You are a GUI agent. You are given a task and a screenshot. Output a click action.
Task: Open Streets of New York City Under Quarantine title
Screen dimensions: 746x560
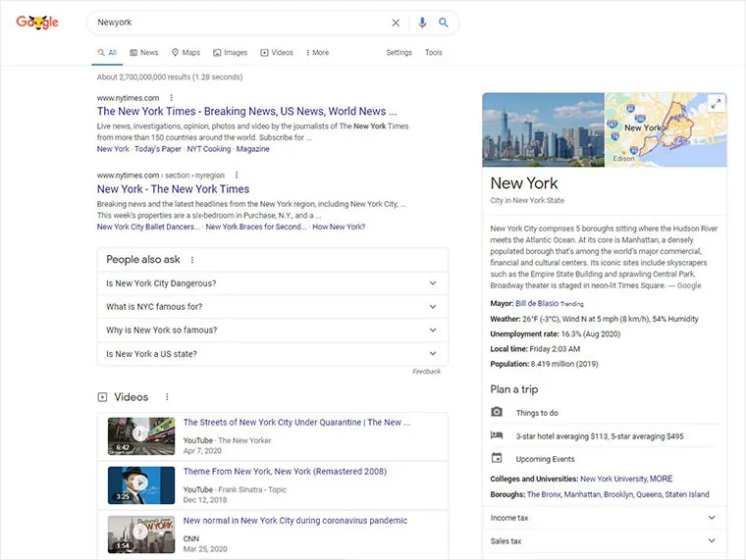296,422
